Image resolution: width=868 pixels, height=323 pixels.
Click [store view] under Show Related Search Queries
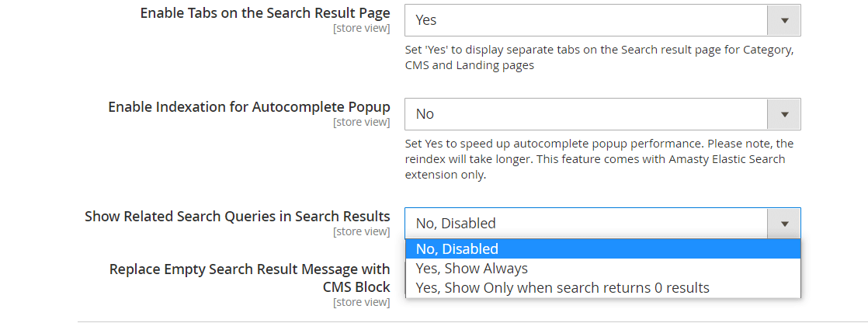(361, 231)
